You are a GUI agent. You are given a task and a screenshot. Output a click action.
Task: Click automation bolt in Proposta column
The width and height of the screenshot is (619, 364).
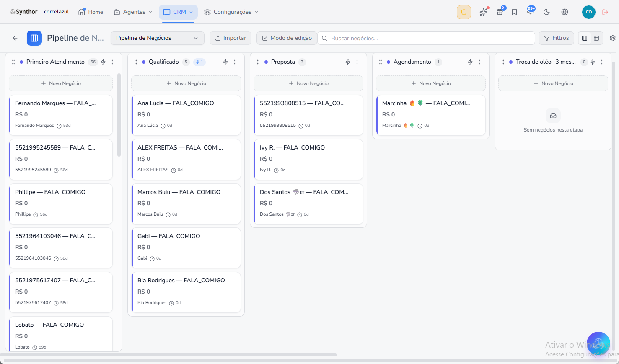348,62
